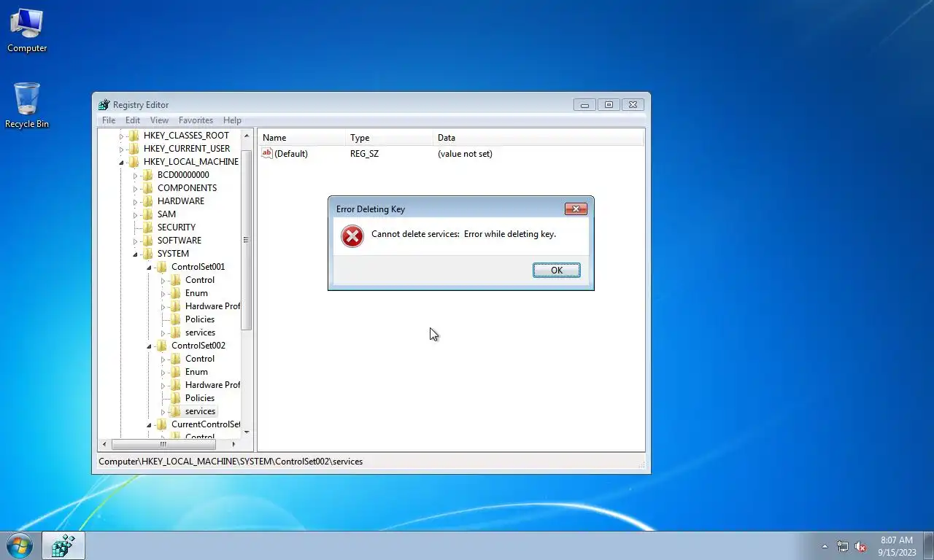
Task: Select the (Default) value name
Action: 291,154
